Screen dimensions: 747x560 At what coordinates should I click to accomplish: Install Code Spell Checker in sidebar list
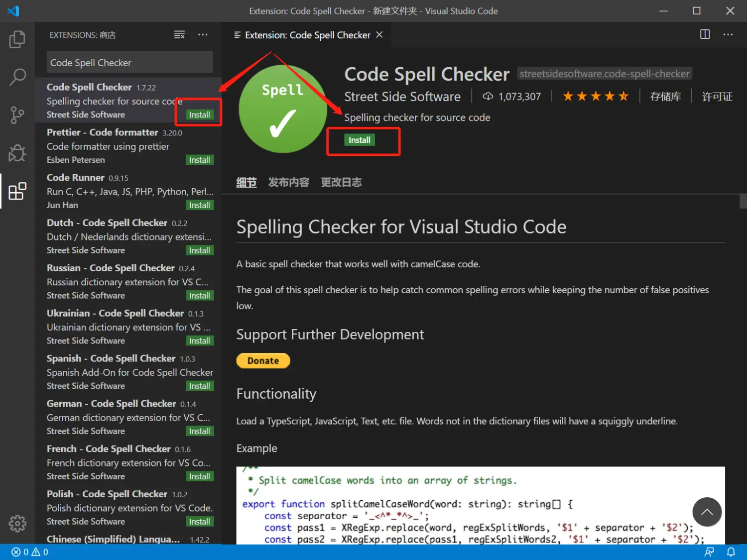click(x=199, y=114)
